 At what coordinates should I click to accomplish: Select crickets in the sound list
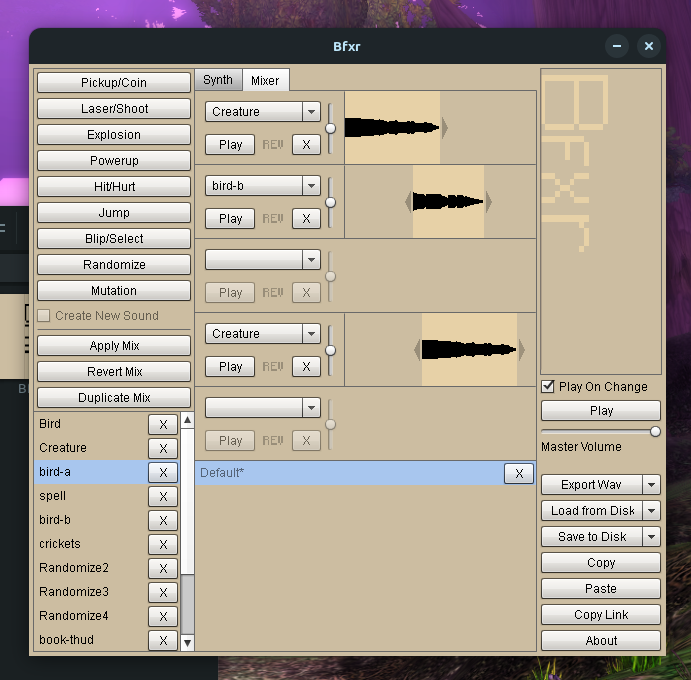[90, 544]
